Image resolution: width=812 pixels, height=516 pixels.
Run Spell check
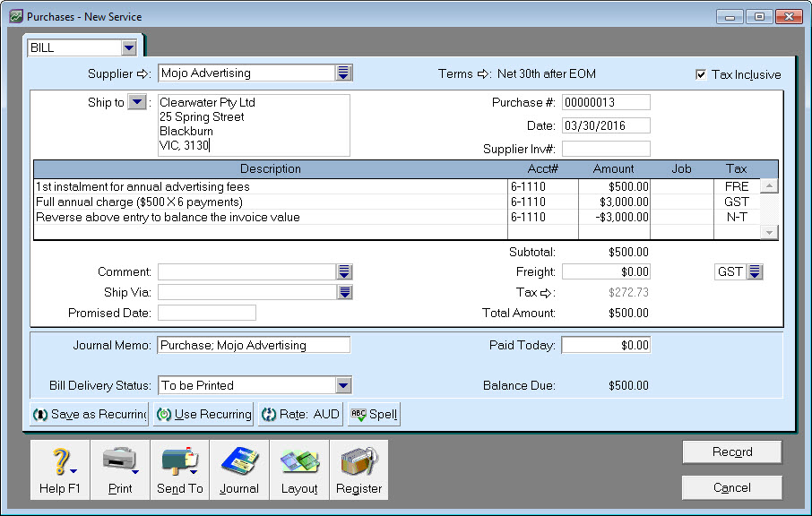pyautogui.click(x=375, y=415)
